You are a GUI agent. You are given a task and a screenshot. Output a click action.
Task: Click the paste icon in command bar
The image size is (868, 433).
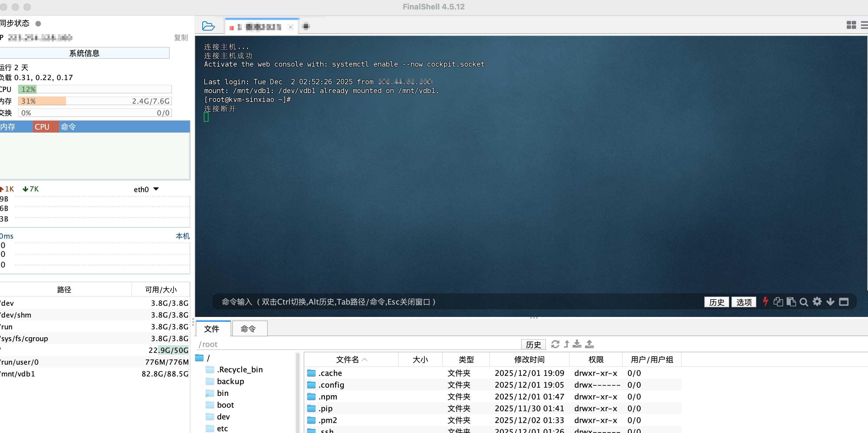(x=791, y=301)
